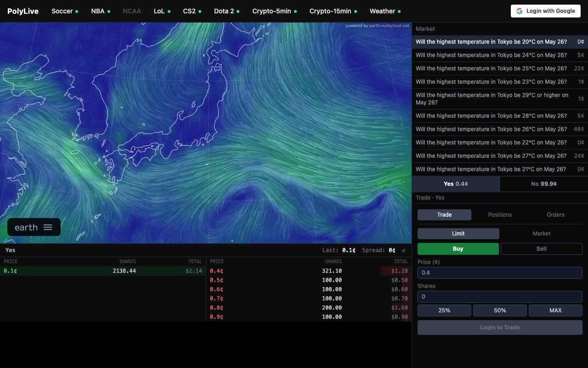Open the earth hamburger menu icon

pyautogui.click(x=48, y=227)
